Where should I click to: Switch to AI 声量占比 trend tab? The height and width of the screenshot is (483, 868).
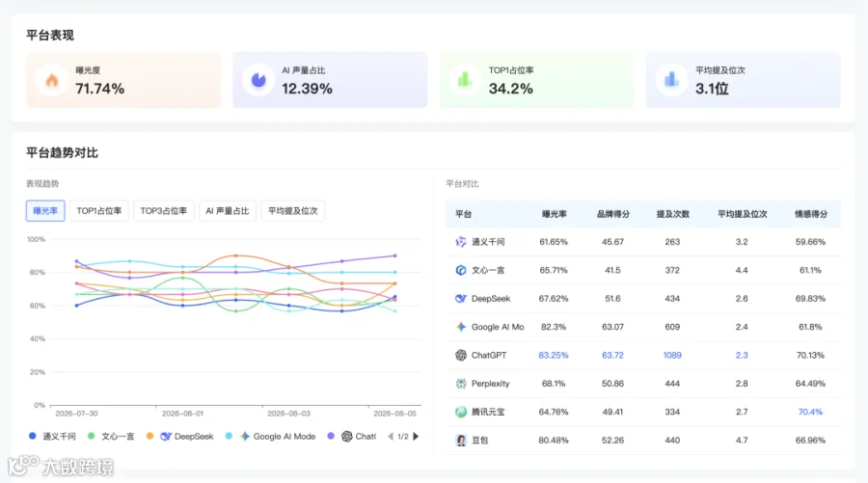(227, 211)
